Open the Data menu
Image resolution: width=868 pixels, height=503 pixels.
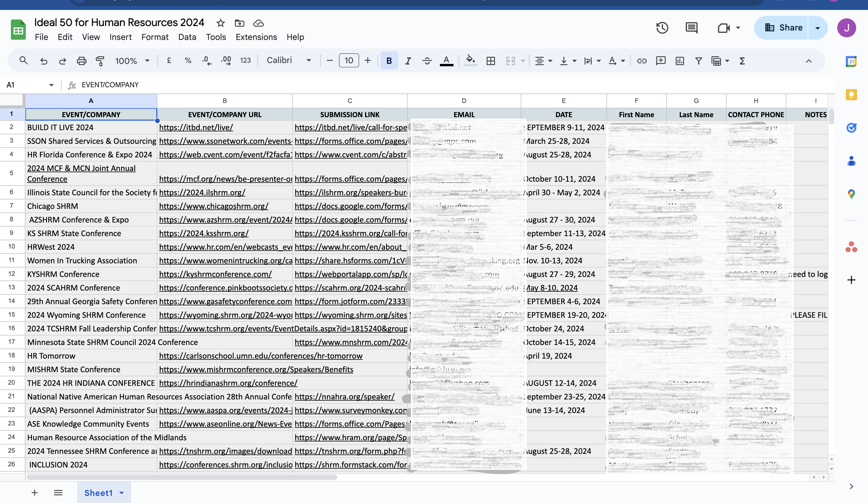[187, 37]
